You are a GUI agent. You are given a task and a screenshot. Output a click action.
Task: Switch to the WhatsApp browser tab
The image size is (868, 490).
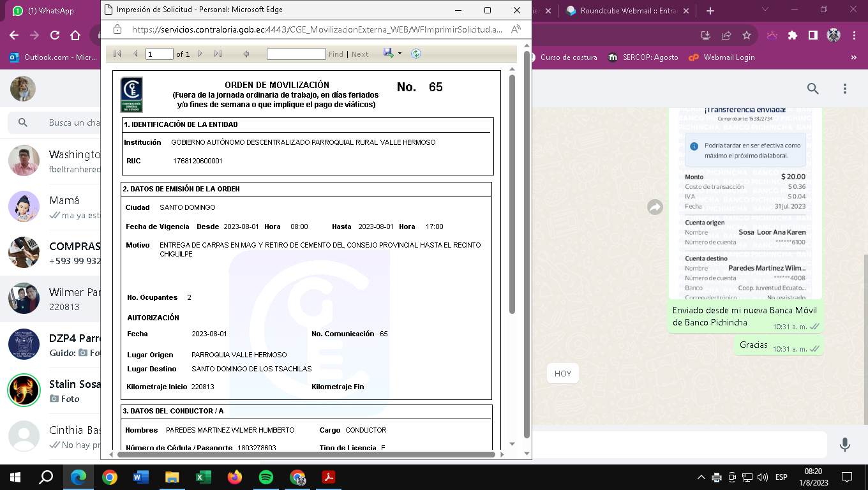pos(51,11)
